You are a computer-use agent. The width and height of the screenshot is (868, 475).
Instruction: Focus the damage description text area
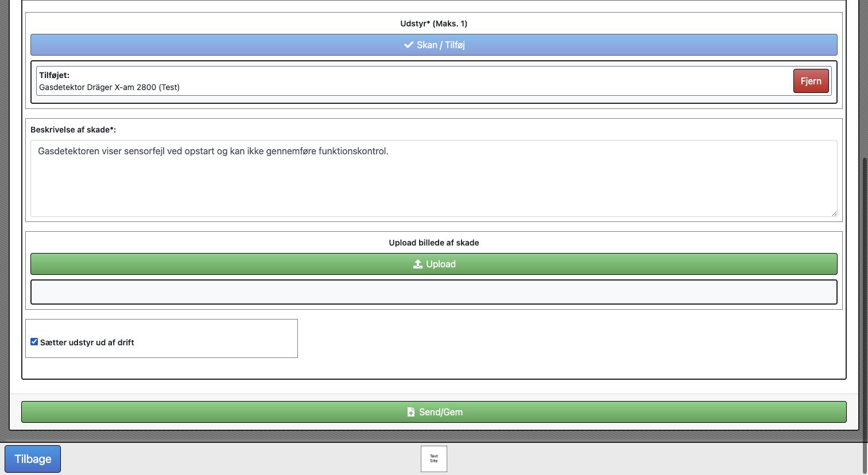point(434,178)
